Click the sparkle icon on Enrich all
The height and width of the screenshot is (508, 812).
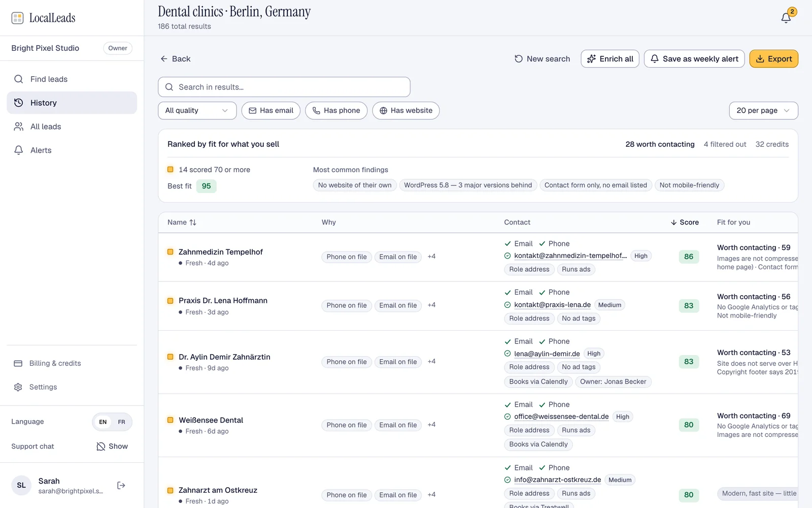click(x=592, y=59)
